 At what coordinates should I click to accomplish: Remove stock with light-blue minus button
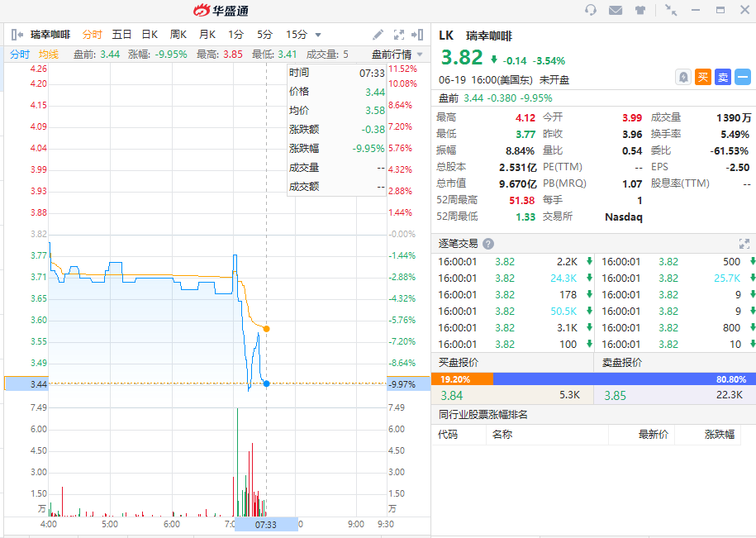[743, 77]
